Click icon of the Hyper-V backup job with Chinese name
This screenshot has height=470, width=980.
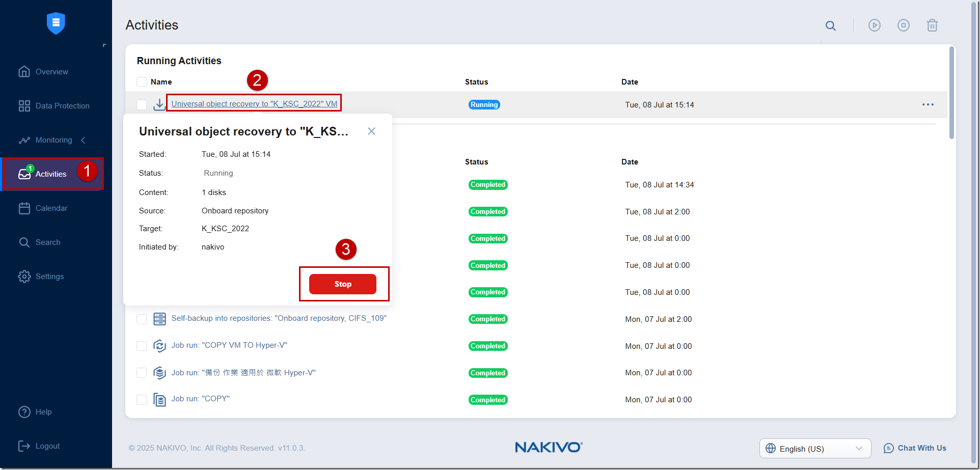(x=159, y=373)
